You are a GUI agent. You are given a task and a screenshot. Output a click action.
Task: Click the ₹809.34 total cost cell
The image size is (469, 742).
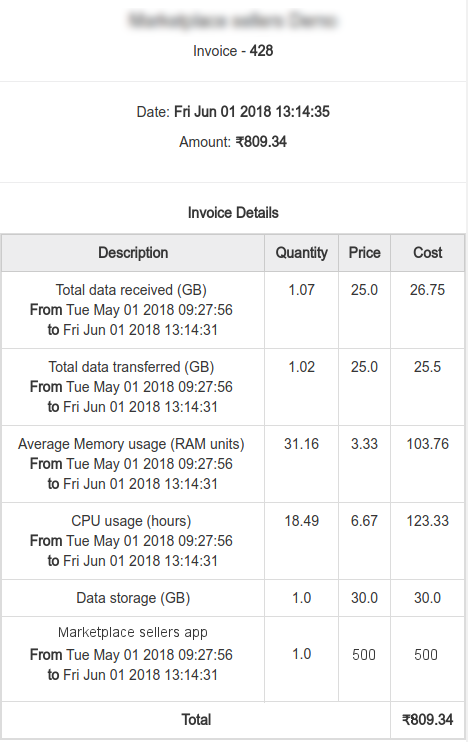pos(427,720)
